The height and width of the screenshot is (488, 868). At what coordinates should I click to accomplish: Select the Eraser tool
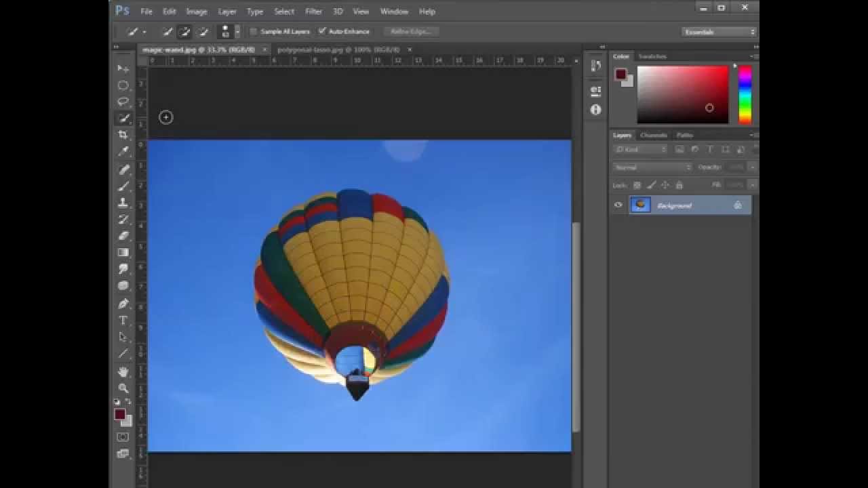pyautogui.click(x=123, y=236)
